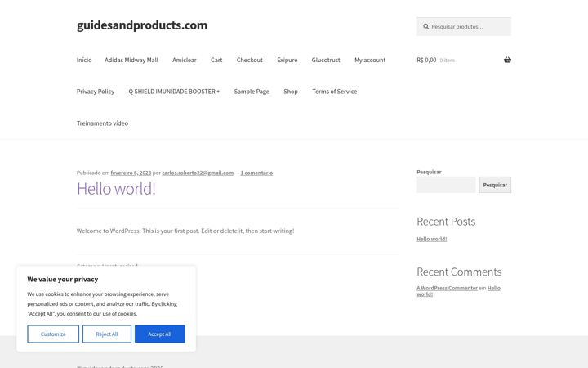Image resolution: width=588 pixels, height=368 pixels.
Task: Click the We value your privacy heading
Action: click(63, 280)
